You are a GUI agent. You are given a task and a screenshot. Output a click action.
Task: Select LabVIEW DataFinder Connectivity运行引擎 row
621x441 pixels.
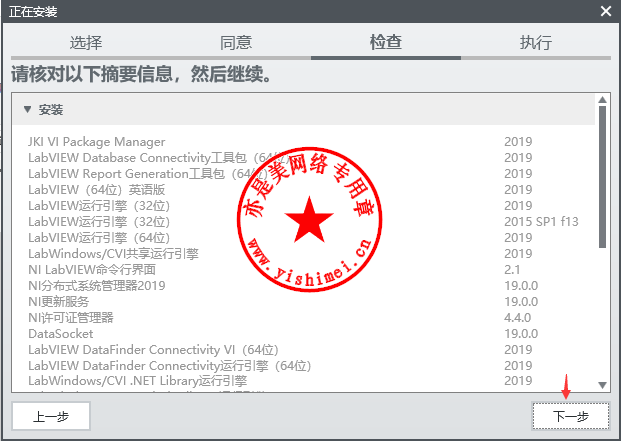tap(304, 365)
